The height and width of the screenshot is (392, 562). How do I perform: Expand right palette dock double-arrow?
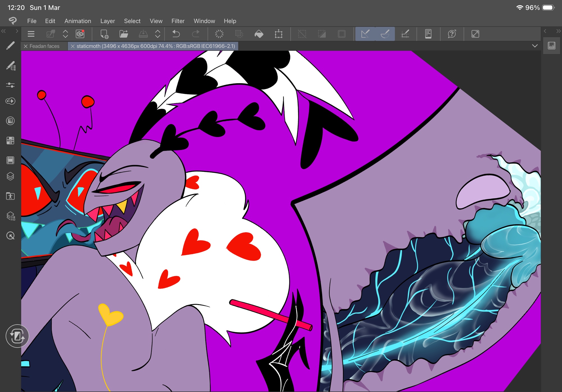click(558, 31)
